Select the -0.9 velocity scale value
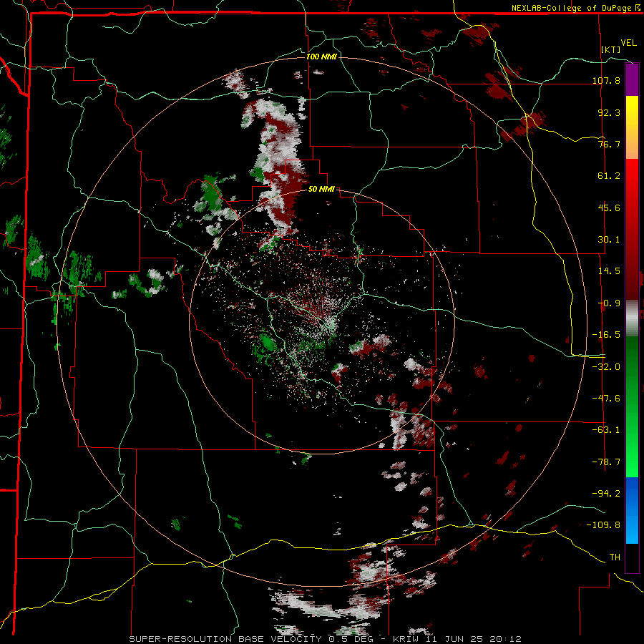Screen dimensions: 644x644 click(609, 303)
